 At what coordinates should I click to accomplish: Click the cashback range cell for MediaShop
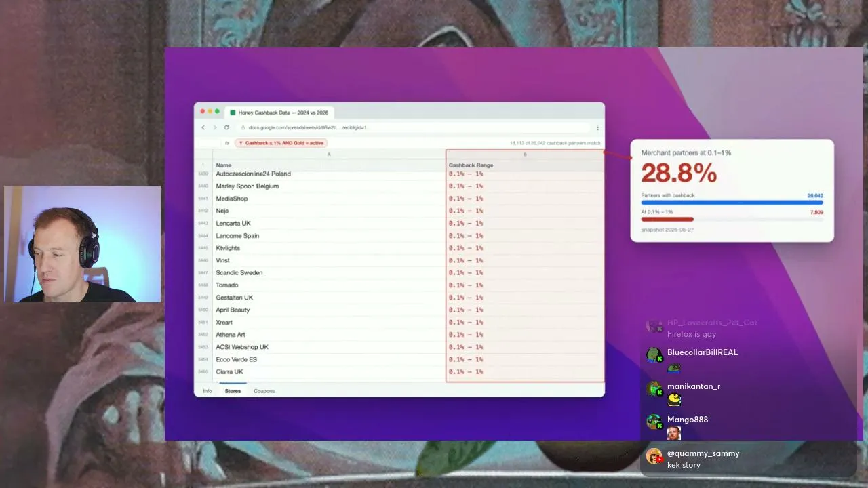(x=525, y=199)
